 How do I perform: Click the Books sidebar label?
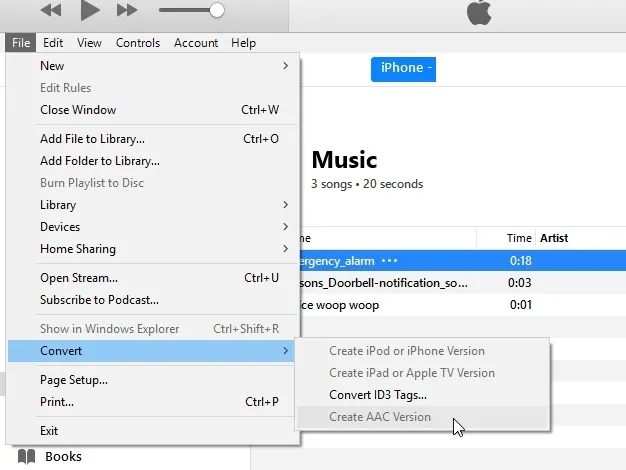[63, 456]
